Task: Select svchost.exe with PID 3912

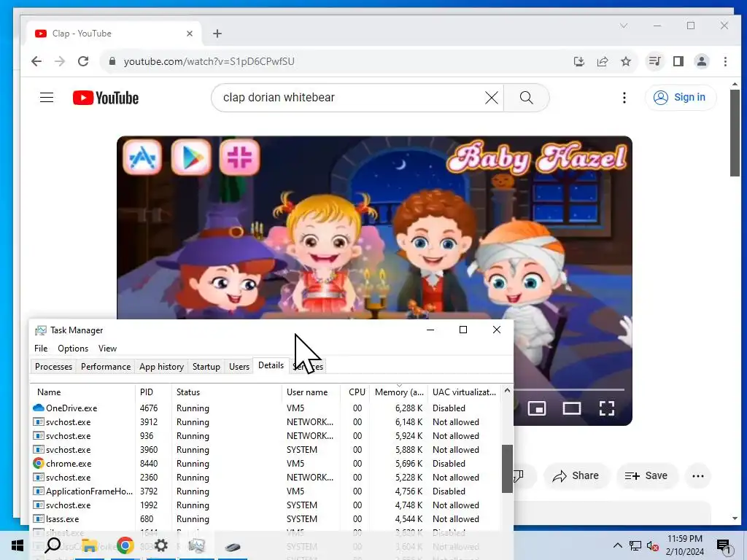Action: [x=266, y=422]
